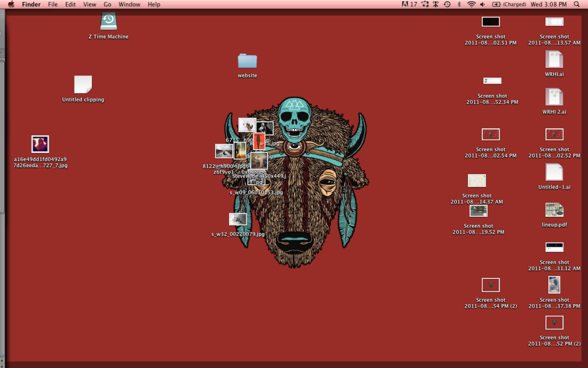588x368 pixels.
Task: Open the Apple menu
Action: click(10, 4)
